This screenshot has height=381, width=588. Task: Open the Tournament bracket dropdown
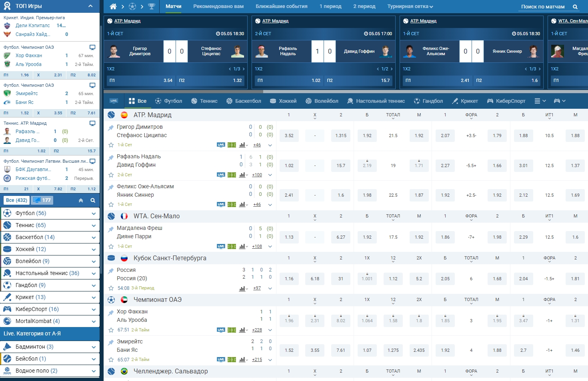410,6
